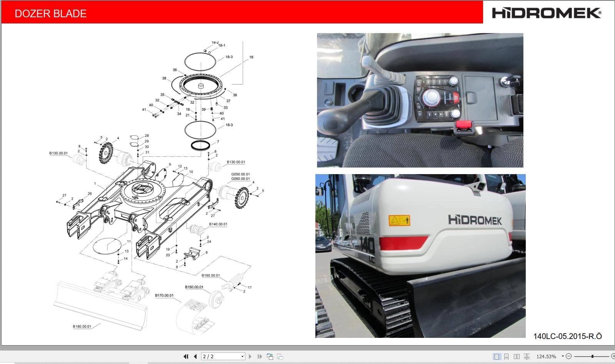The height and width of the screenshot is (364, 615).
Task: Click the cab control console photo
Action: 420,100
